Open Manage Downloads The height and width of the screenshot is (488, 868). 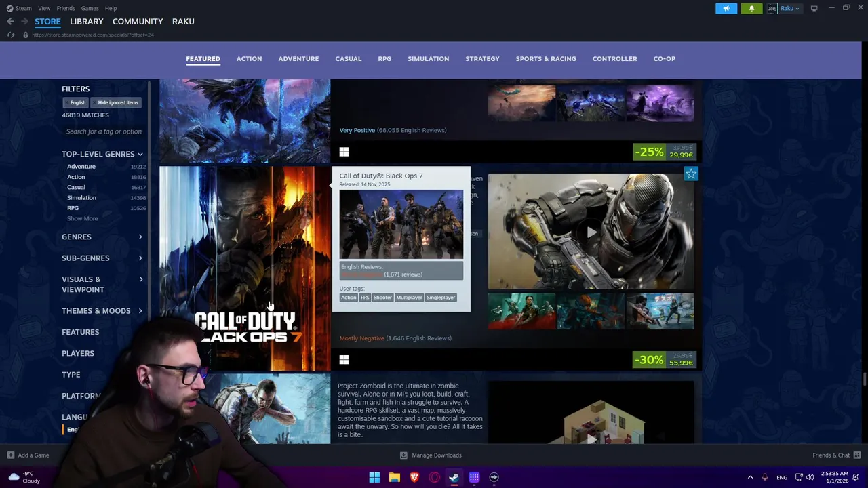pos(431,455)
